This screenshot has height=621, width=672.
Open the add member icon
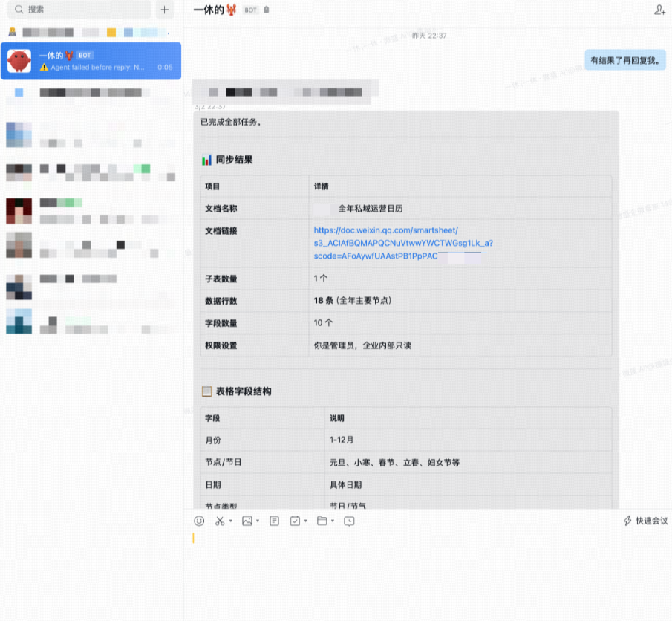pos(659,10)
